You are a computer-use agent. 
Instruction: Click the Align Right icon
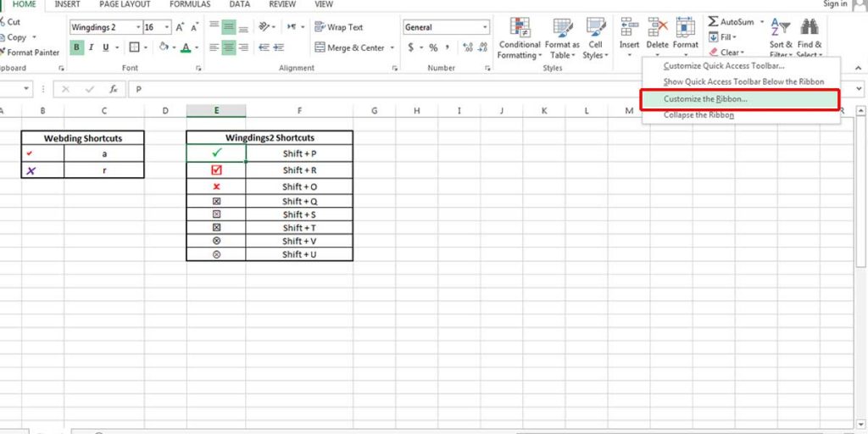click(x=243, y=47)
